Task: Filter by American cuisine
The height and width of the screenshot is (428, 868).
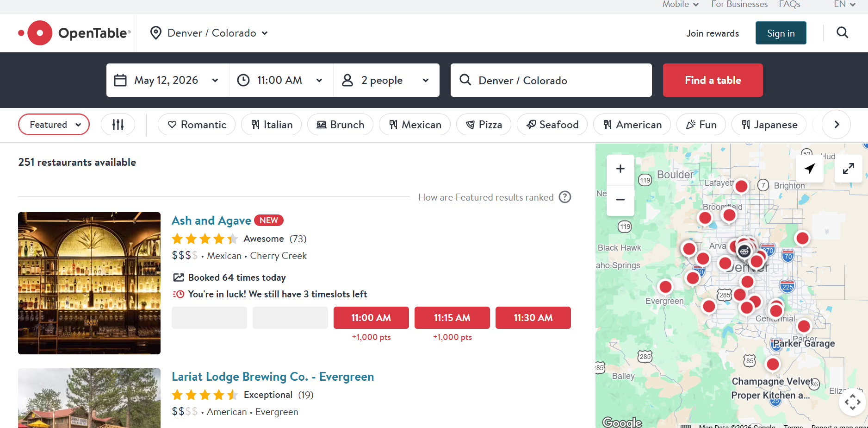Action: click(x=632, y=125)
